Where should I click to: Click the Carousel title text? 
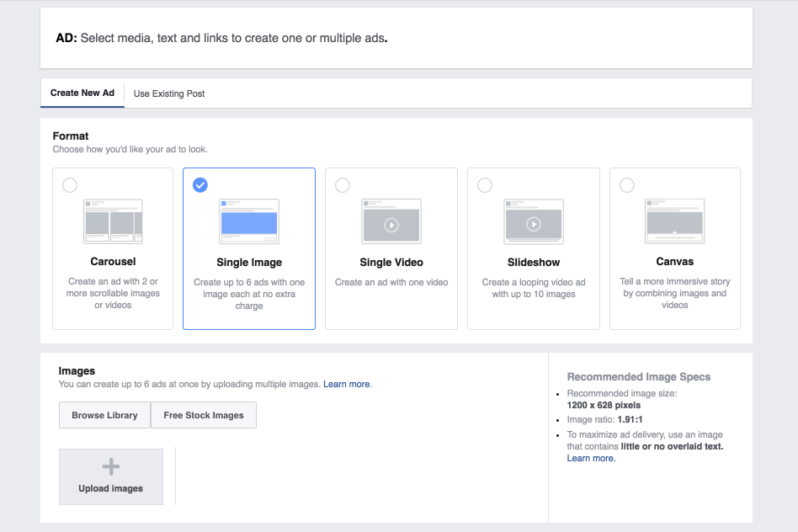pos(113,261)
